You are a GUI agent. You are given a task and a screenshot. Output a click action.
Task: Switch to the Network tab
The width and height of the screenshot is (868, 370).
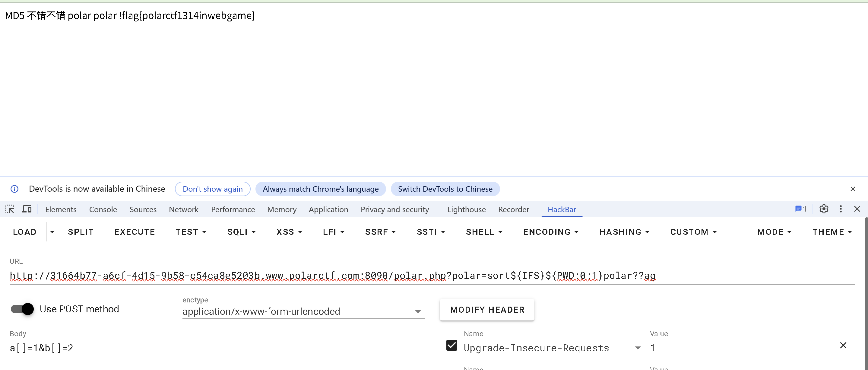[x=184, y=209]
